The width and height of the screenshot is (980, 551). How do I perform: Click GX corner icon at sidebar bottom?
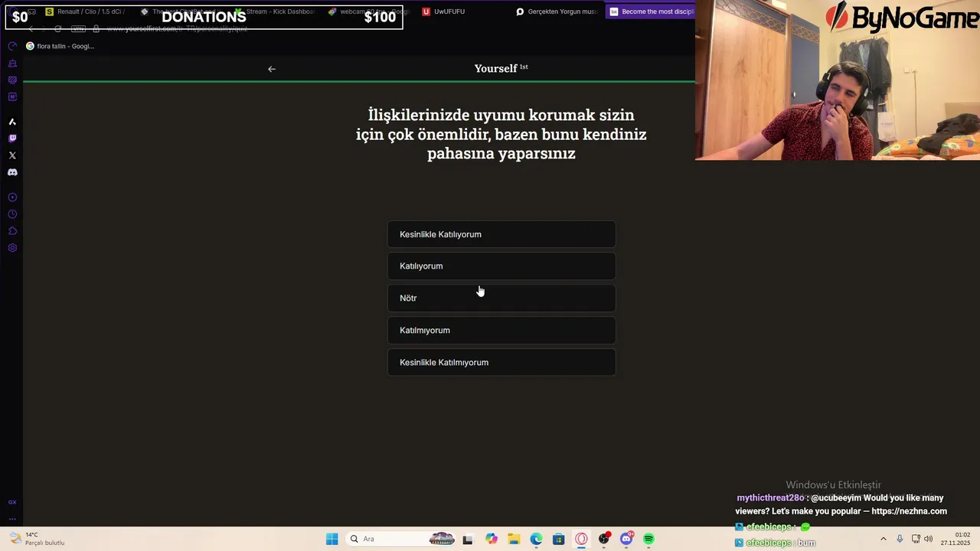pyautogui.click(x=12, y=502)
